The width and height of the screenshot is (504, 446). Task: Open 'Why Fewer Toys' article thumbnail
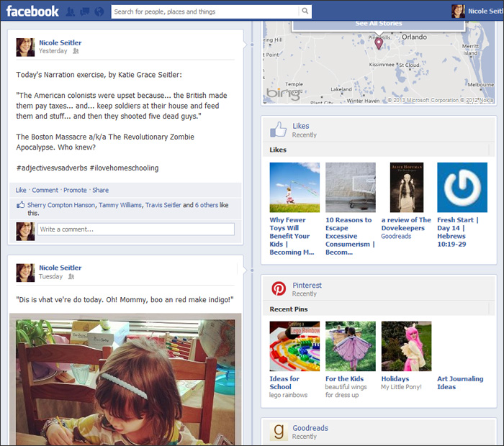pyautogui.click(x=294, y=188)
